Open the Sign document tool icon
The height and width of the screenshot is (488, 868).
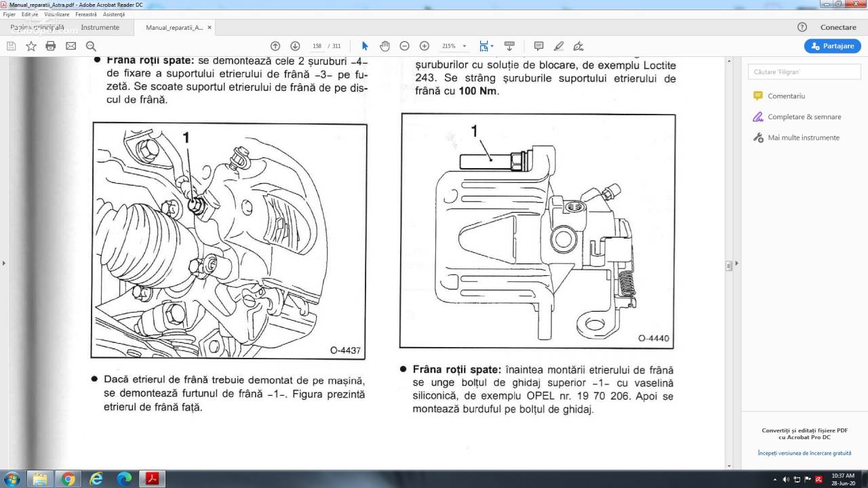click(578, 46)
